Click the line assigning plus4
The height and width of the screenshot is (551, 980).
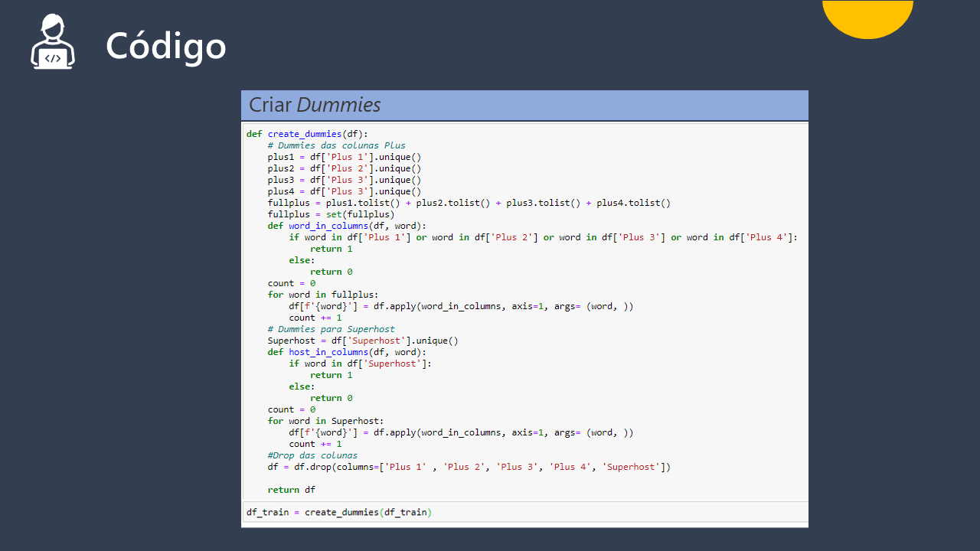pos(345,191)
